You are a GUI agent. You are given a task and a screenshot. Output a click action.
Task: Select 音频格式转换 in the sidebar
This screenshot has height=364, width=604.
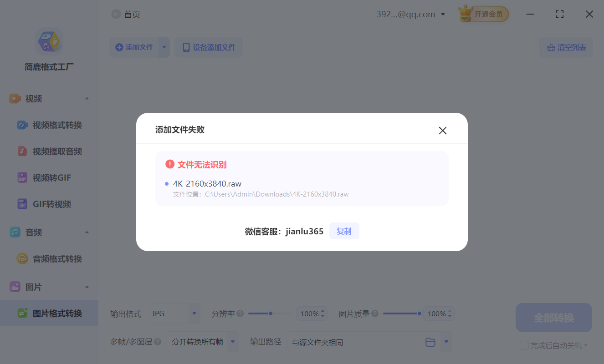click(50, 258)
